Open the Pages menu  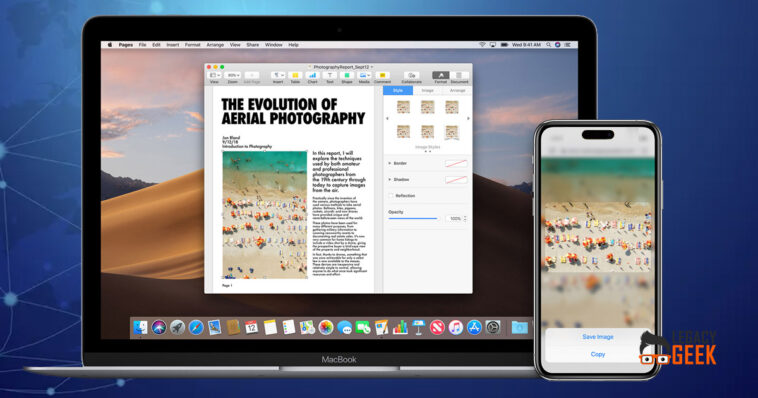126,44
